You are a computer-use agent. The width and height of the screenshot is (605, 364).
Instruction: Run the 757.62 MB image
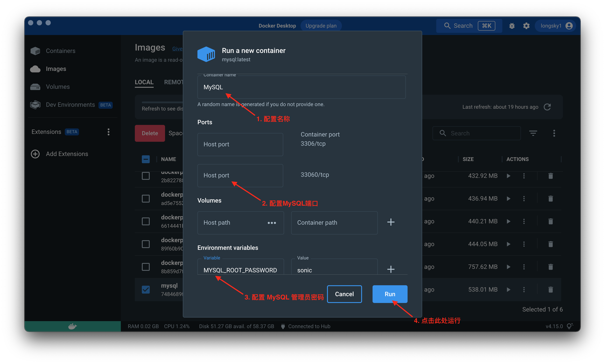click(x=508, y=267)
